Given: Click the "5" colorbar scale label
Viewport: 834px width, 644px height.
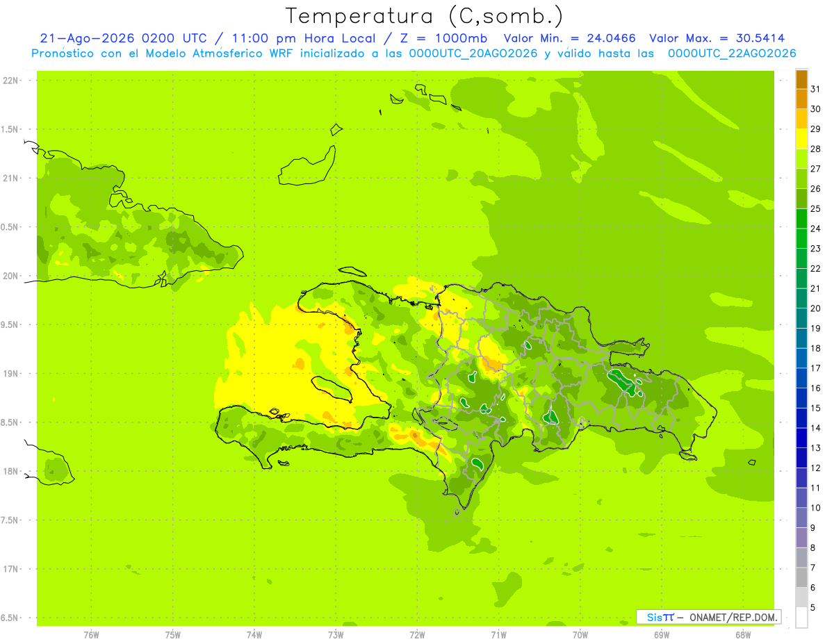Looking at the screenshot, I should click(813, 608).
